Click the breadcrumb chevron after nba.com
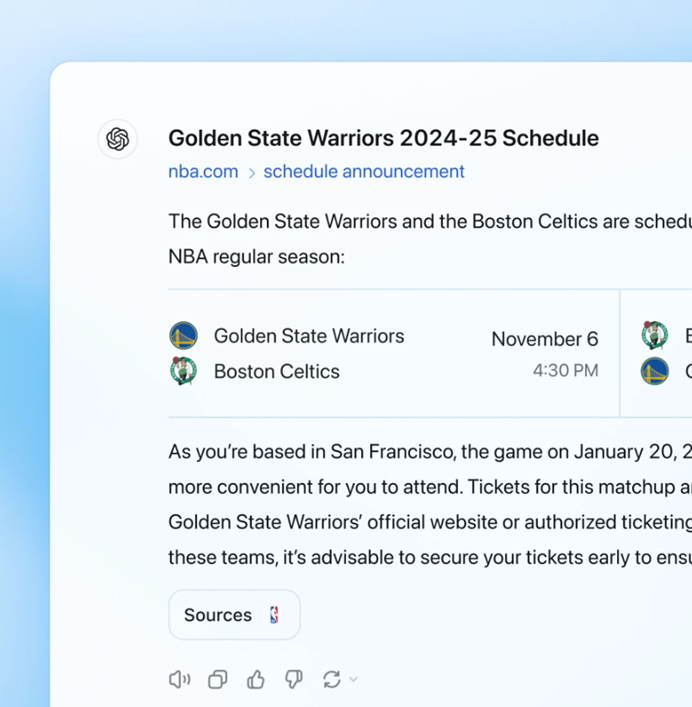Viewport: 692px width, 707px height. pos(251,173)
